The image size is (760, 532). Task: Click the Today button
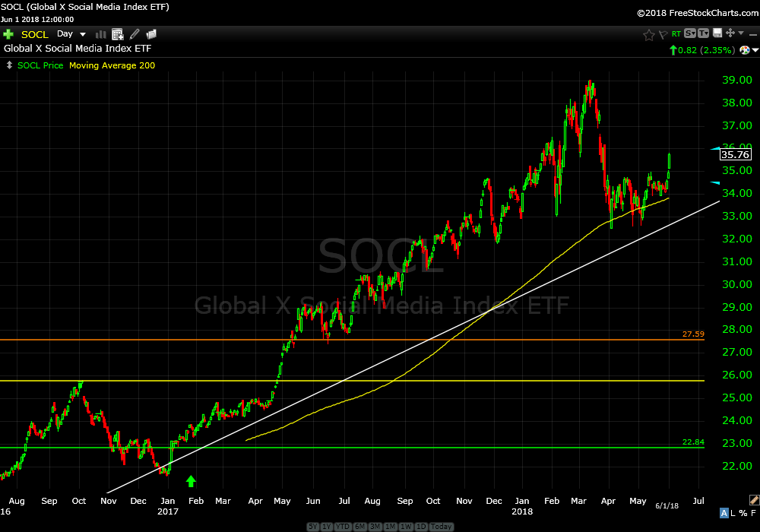click(x=441, y=527)
